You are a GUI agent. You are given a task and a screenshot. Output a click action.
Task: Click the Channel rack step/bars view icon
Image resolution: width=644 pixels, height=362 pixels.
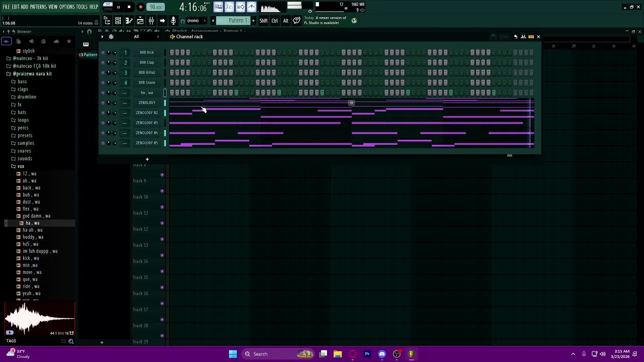[531, 37]
